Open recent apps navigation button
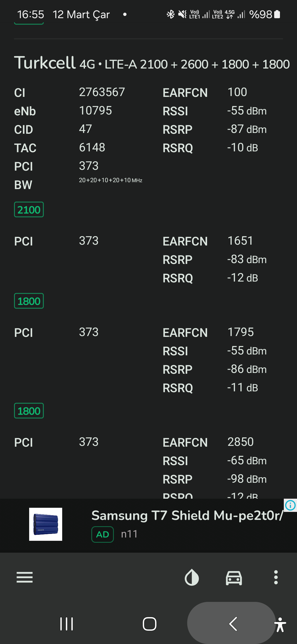297x644 pixels. (x=67, y=624)
